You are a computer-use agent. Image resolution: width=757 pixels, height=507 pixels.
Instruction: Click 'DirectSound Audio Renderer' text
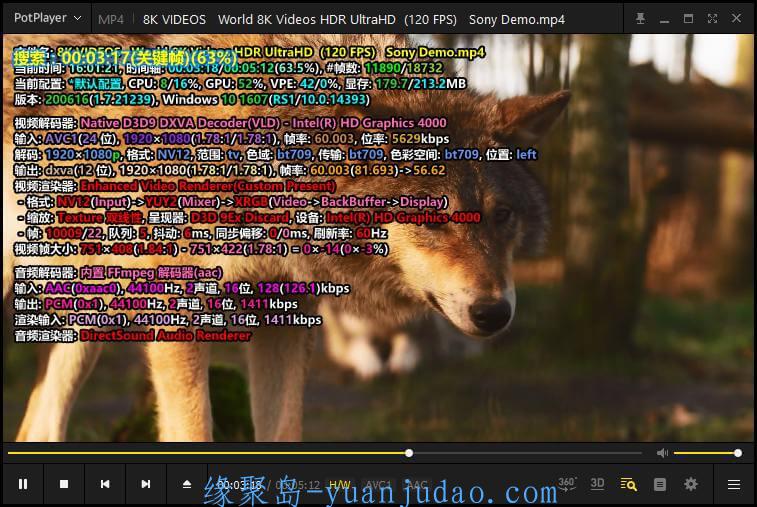(x=166, y=336)
